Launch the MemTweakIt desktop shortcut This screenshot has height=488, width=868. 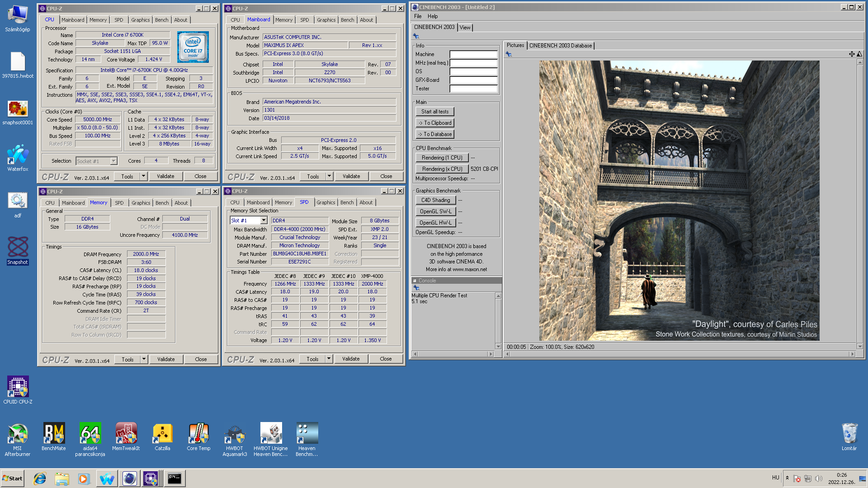(126, 436)
